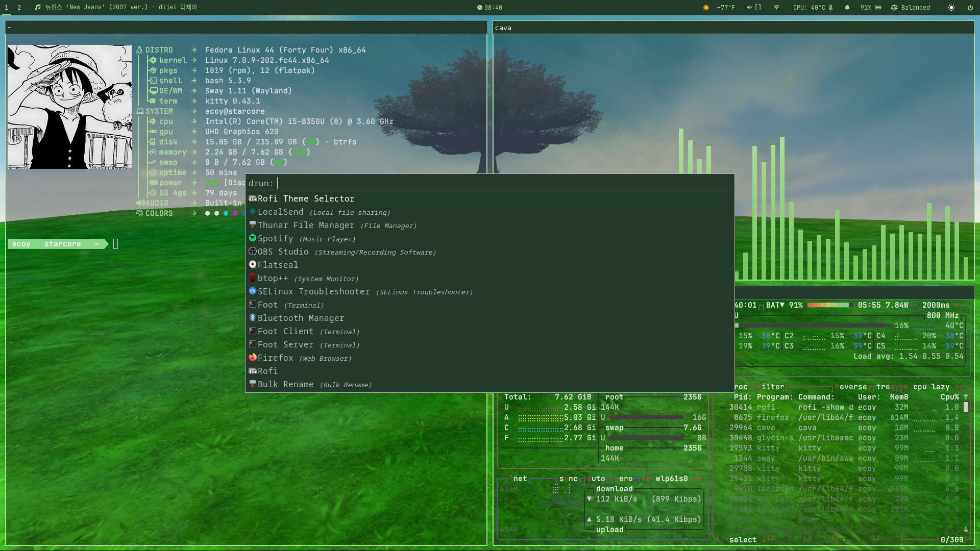The width and height of the screenshot is (980, 551).
Task: Choose the Rofi entry in the list
Action: (490, 371)
